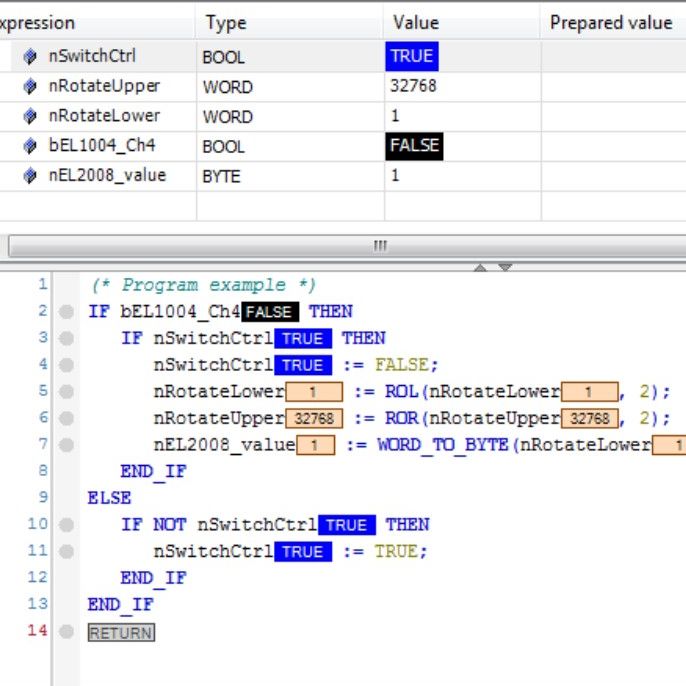Click the RETURN box on line 14
The height and width of the screenshot is (686, 686).
pyautogui.click(x=121, y=633)
